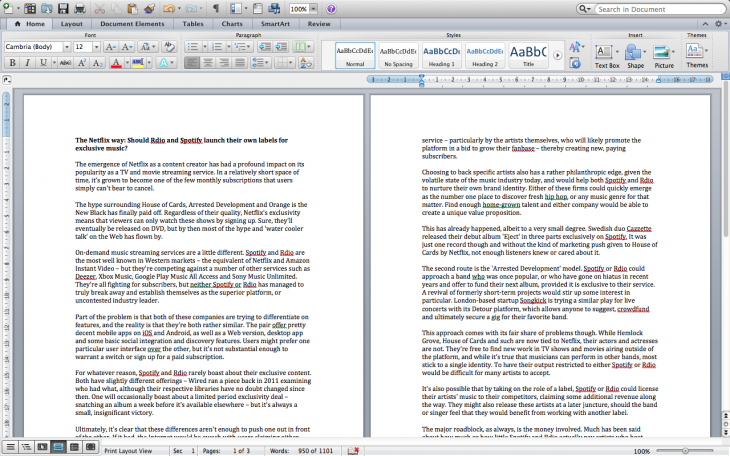Apply the Heading 2 style
Screen dimensions: 730x456
pos(485,56)
